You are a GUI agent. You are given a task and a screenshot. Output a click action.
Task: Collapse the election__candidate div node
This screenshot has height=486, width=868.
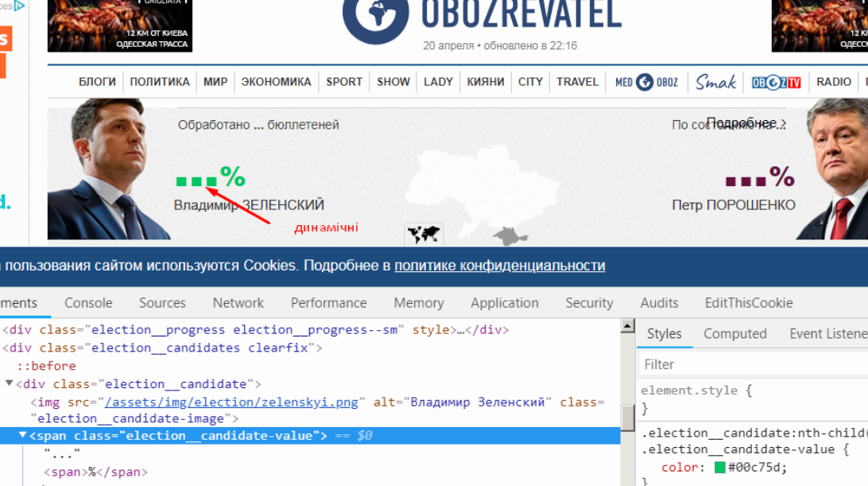tap(9, 383)
